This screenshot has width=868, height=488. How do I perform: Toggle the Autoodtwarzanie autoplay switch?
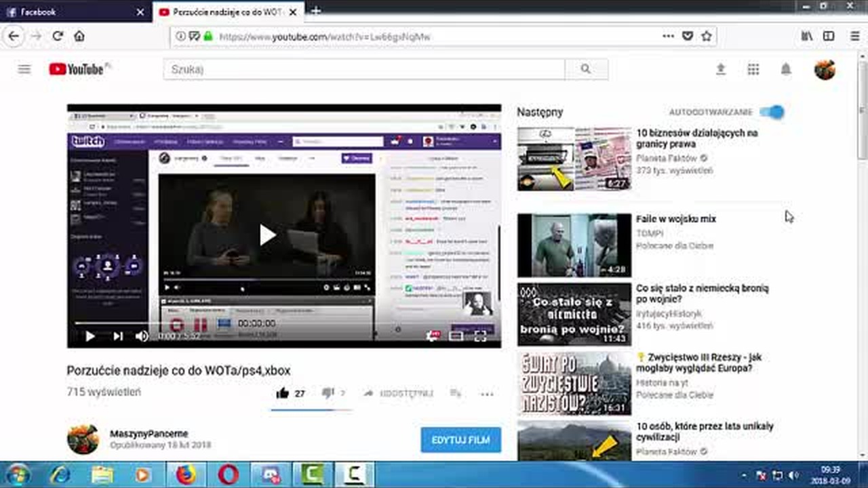pos(772,112)
